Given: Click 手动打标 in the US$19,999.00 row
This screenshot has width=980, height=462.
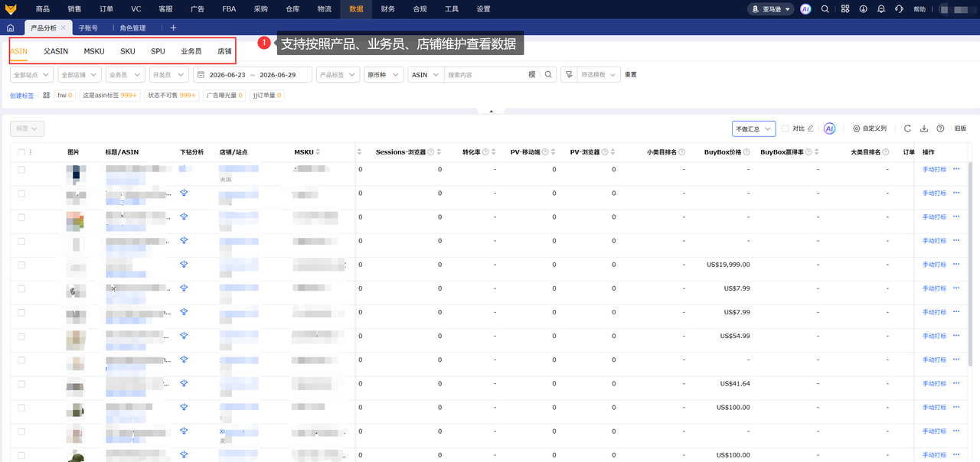Looking at the screenshot, I should [x=934, y=265].
